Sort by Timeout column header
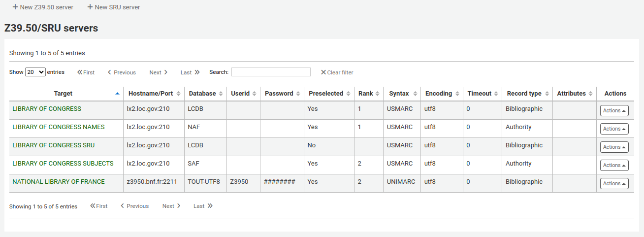This screenshot has height=237, width=644. pyautogui.click(x=483, y=94)
